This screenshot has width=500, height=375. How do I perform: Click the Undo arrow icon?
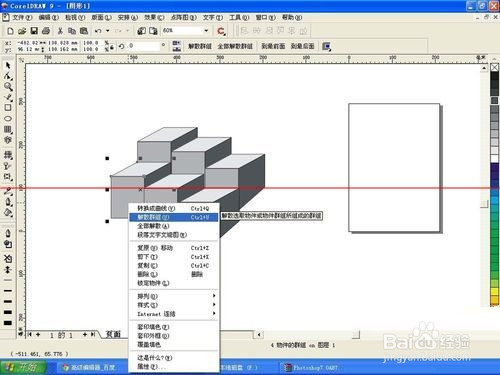pos(98,31)
